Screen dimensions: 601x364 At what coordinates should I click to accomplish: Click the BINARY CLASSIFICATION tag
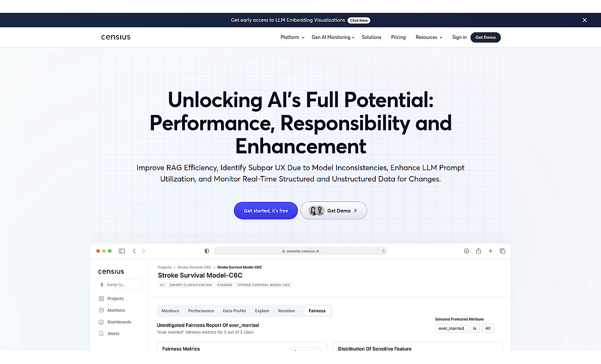pyautogui.click(x=190, y=285)
